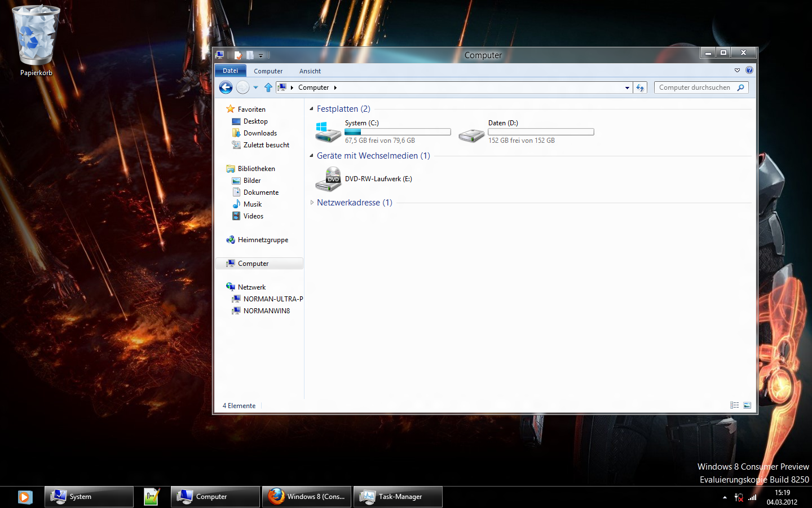Image resolution: width=812 pixels, height=508 pixels.
Task: Click '67,5 GB frei von 79,6 GB' text
Action: tap(380, 141)
